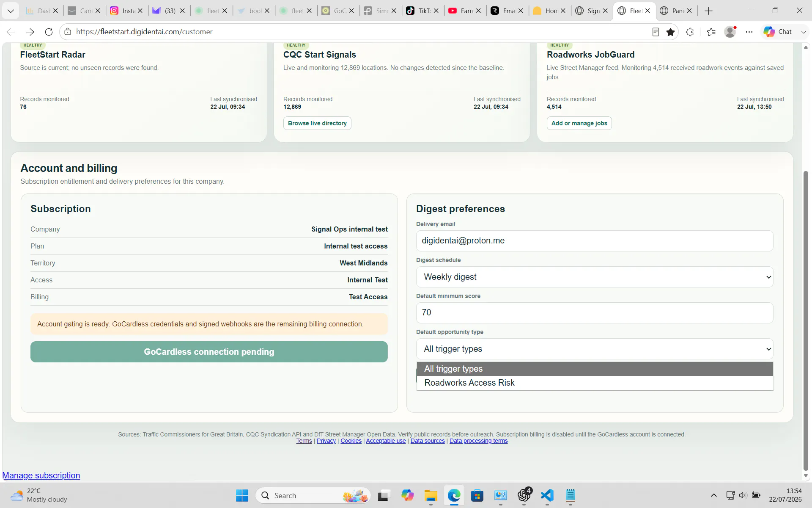
Task: Open the Manage subscription link
Action: pyautogui.click(x=41, y=475)
